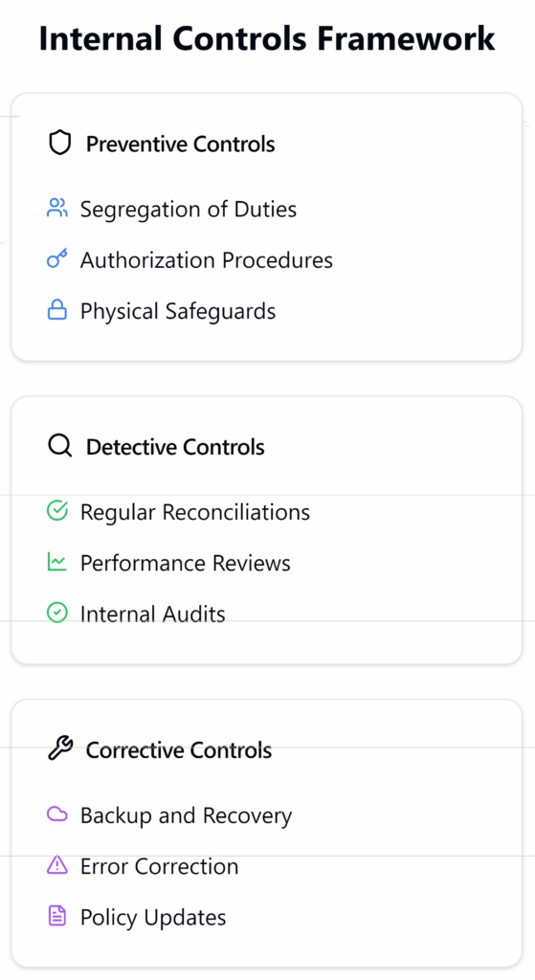Click the line chart icon for Performance Reviews
535x980 pixels.
coord(56,562)
